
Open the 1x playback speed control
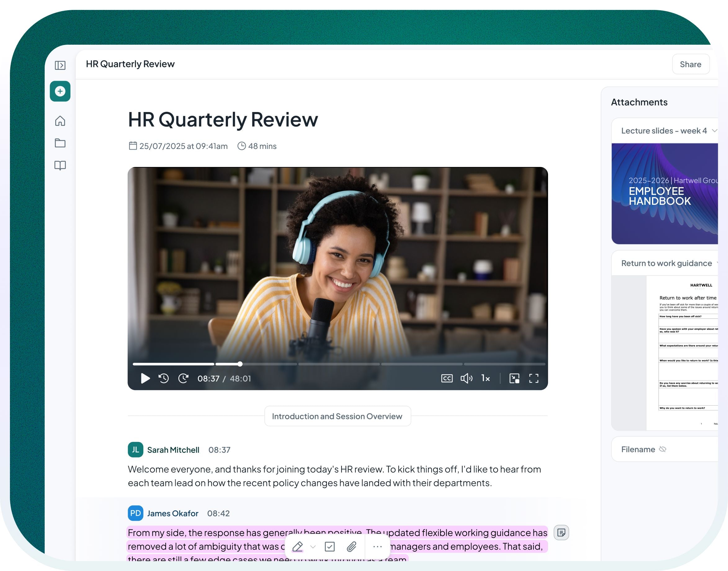pos(485,378)
